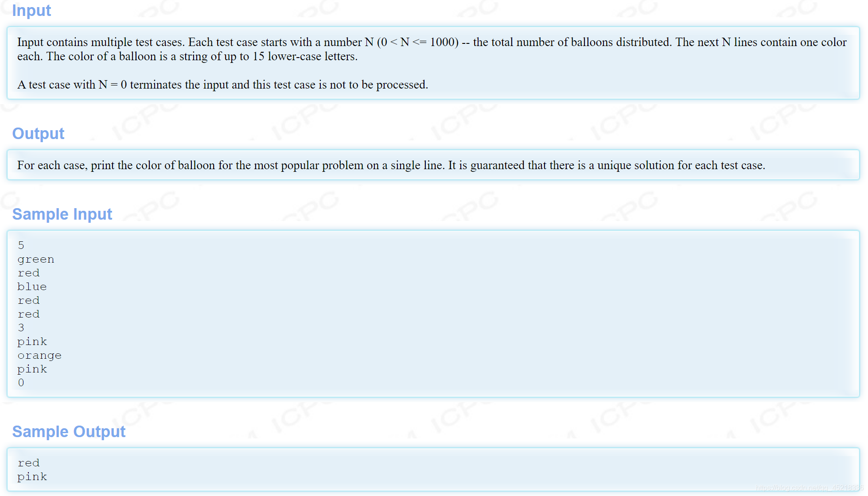The height and width of the screenshot is (496, 868).
Task: Click the Sample Output heading
Action: 69,431
